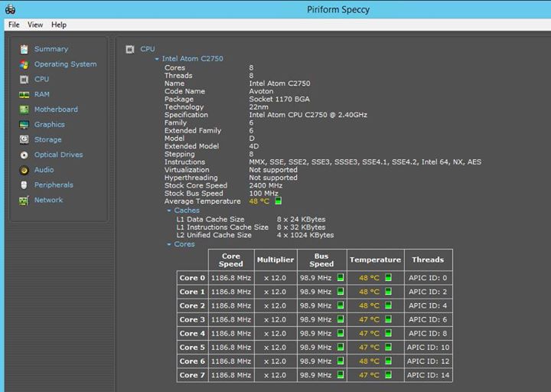Viewport: 551px width, 392px height.
Task: Open the Network section
Action: (48, 200)
